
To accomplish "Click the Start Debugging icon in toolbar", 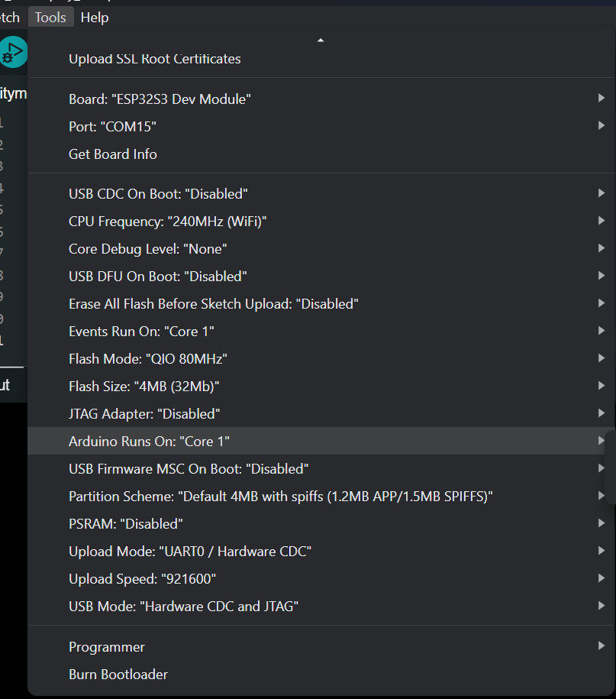I will (12, 52).
